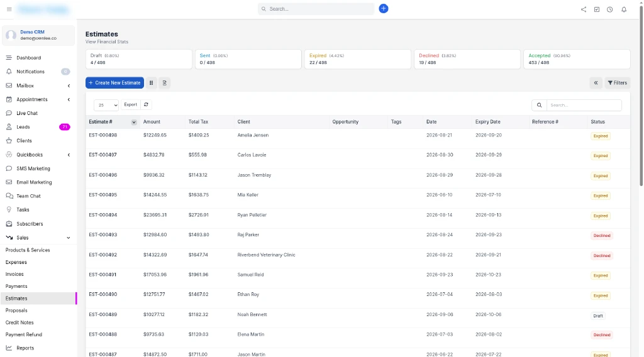Open the Filters button
The width and height of the screenshot is (644, 357).
pyautogui.click(x=618, y=83)
